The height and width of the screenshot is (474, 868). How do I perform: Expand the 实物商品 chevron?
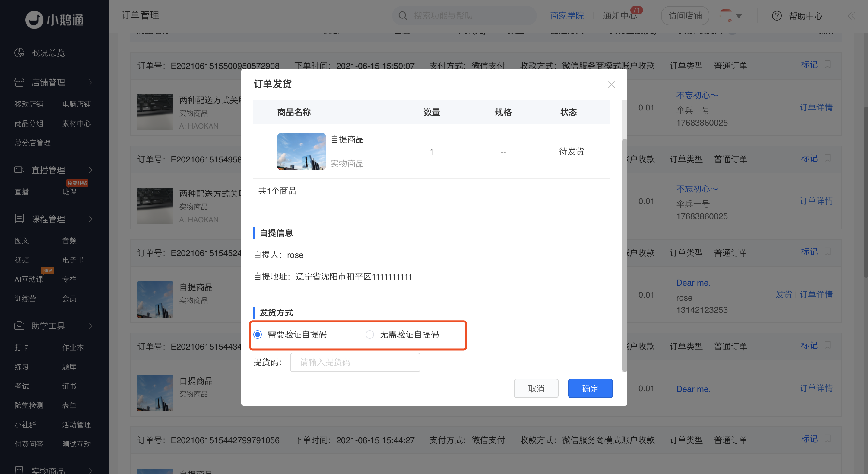pyautogui.click(x=90, y=470)
